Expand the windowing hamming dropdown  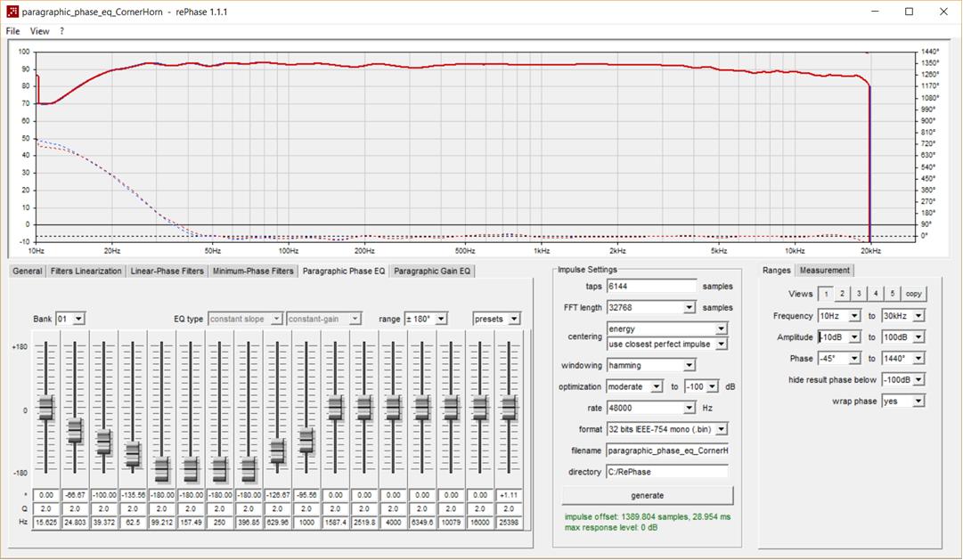pyautogui.click(x=690, y=365)
